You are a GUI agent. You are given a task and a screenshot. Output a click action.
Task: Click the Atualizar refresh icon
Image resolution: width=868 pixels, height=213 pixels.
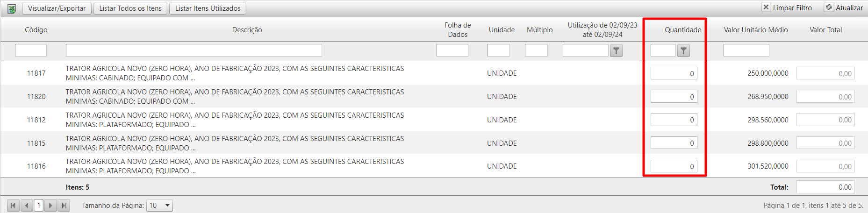829,7
